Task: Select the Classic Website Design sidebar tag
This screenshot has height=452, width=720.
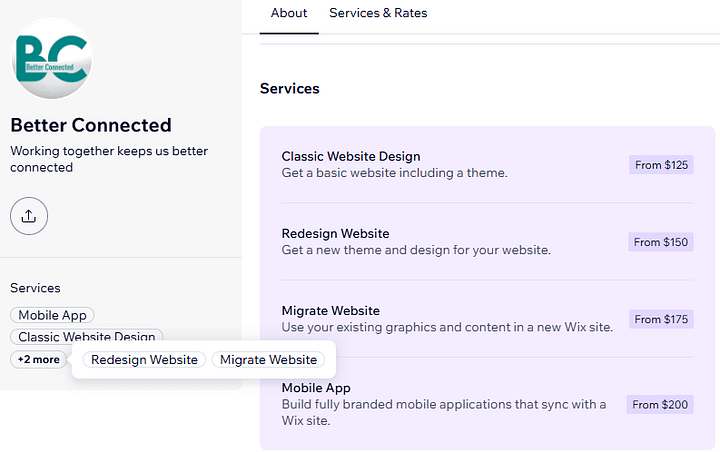Action: [86, 337]
